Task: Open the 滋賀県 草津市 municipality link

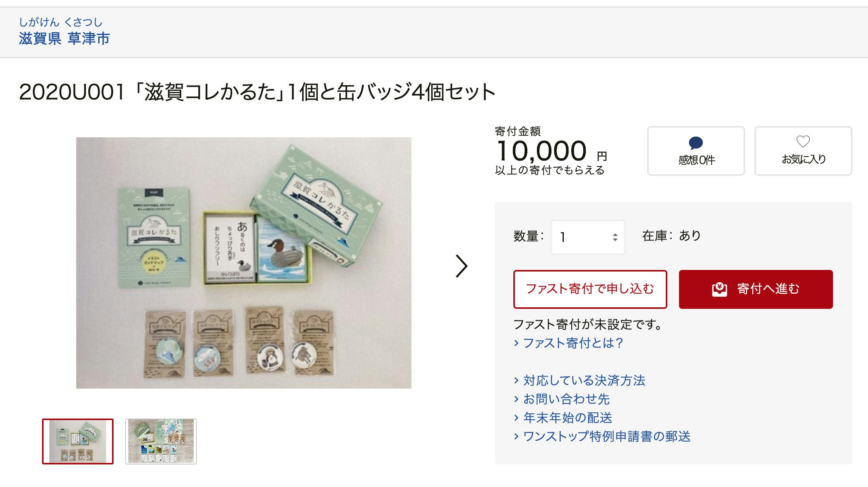Action: click(64, 39)
